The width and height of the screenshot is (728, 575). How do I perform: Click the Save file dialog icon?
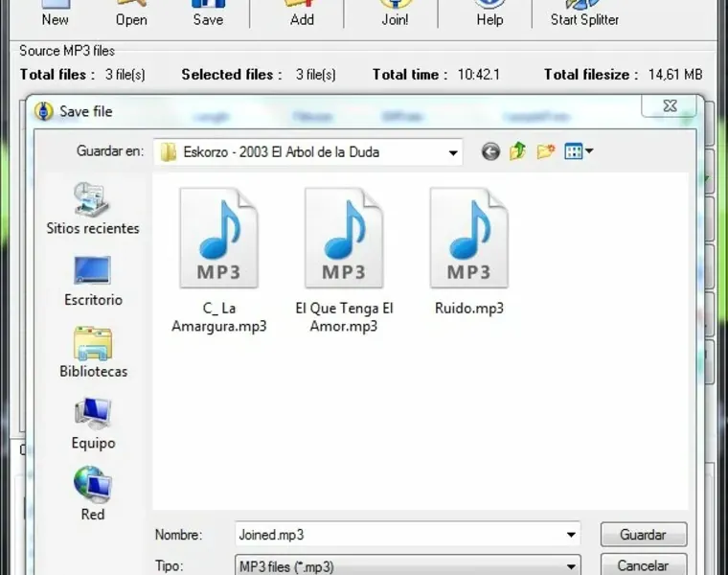pyautogui.click(x=44, y=111)
